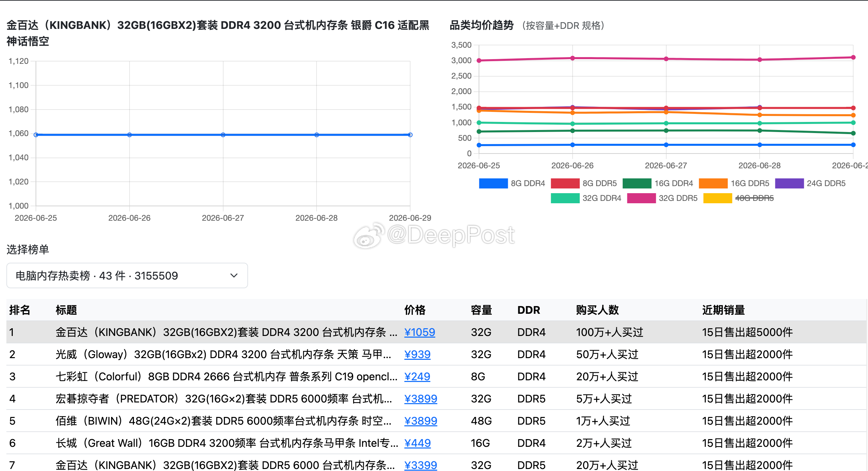Image resolution: width=868 pixels, height=471 pixels.
Task: Click the 2万+人买过 cell
Action: 604,443
